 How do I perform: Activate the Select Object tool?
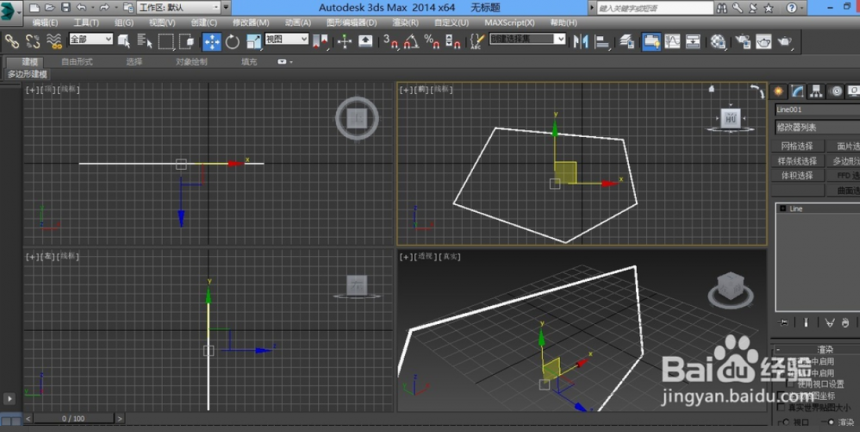124,41
